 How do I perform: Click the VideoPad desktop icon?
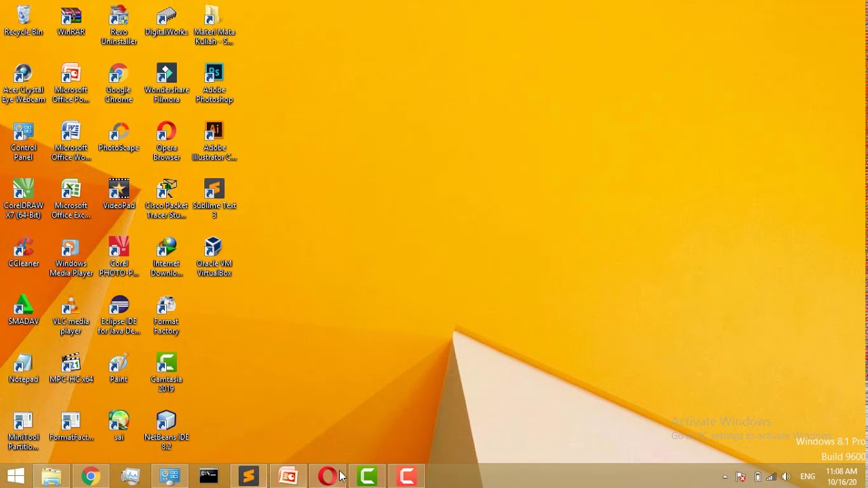click(119, 195)
